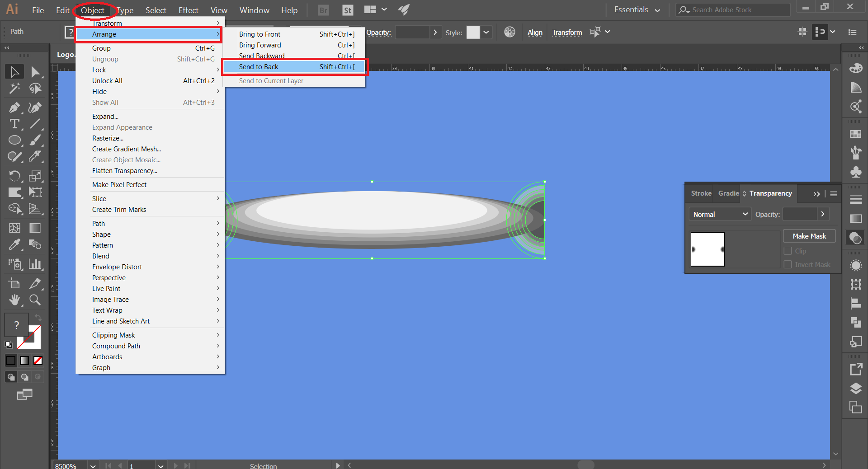Set color fill mode swatch
Image resolution: width=868 pixels, height=469 pixels.
pyautogui.click(x=11, y=361)
